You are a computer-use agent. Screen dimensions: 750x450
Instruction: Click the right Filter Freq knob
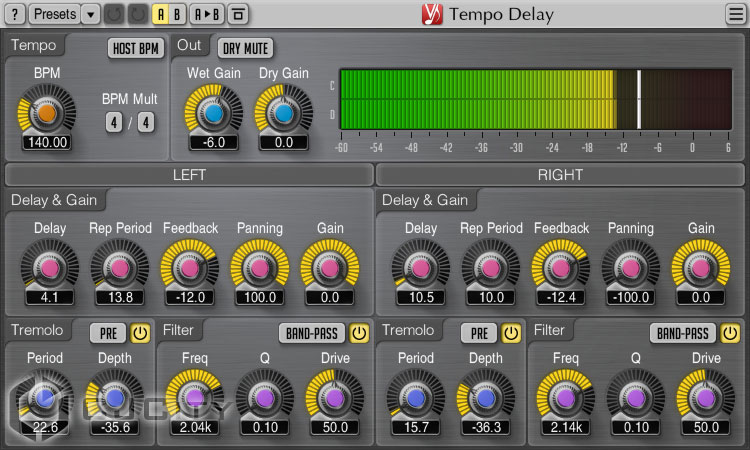pyautogui.click(x=566, y=398)
